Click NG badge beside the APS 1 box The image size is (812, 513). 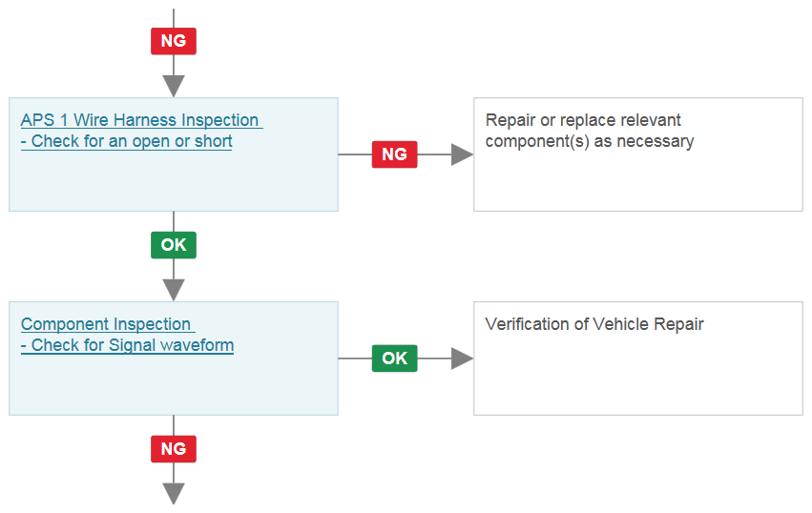395,154
